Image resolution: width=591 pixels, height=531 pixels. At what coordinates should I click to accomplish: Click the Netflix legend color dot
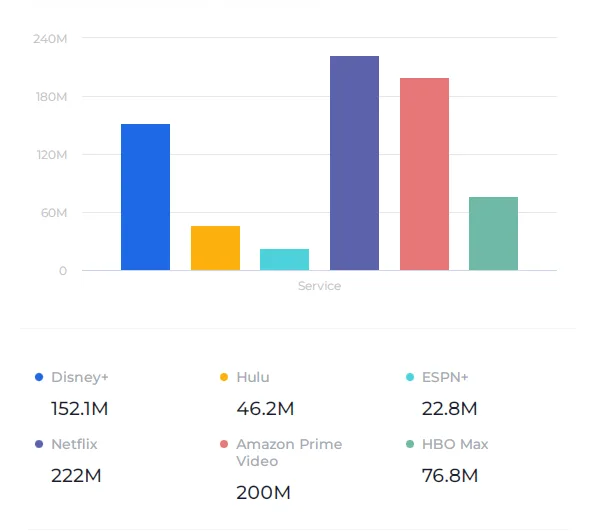[x=39, y=444]
